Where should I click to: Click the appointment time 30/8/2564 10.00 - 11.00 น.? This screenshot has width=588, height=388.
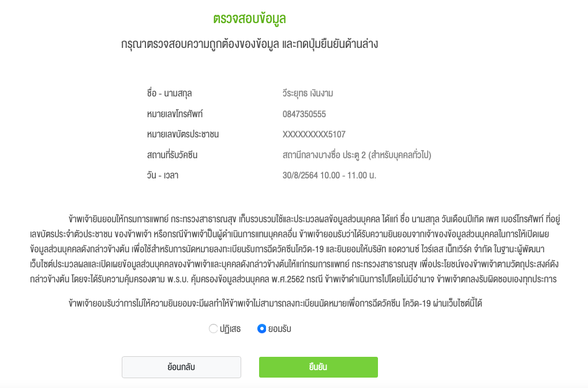tap(329, 176)
